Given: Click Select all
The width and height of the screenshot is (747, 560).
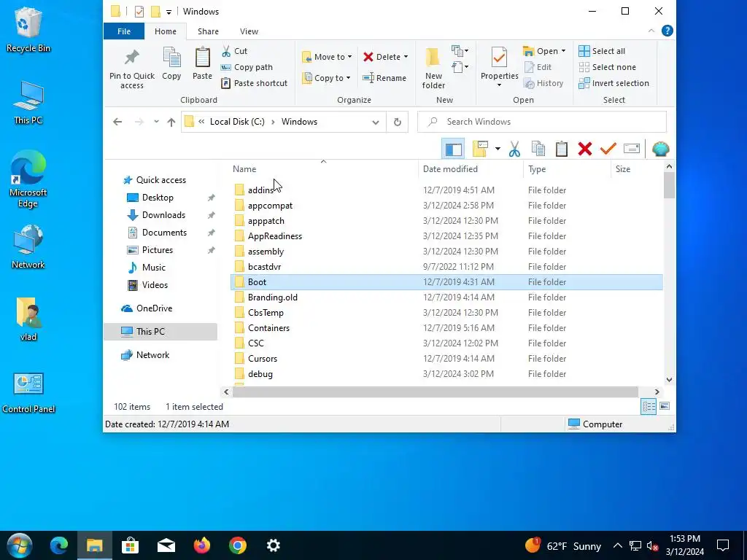Looking at the screenshot, I should tap(602, 51).
